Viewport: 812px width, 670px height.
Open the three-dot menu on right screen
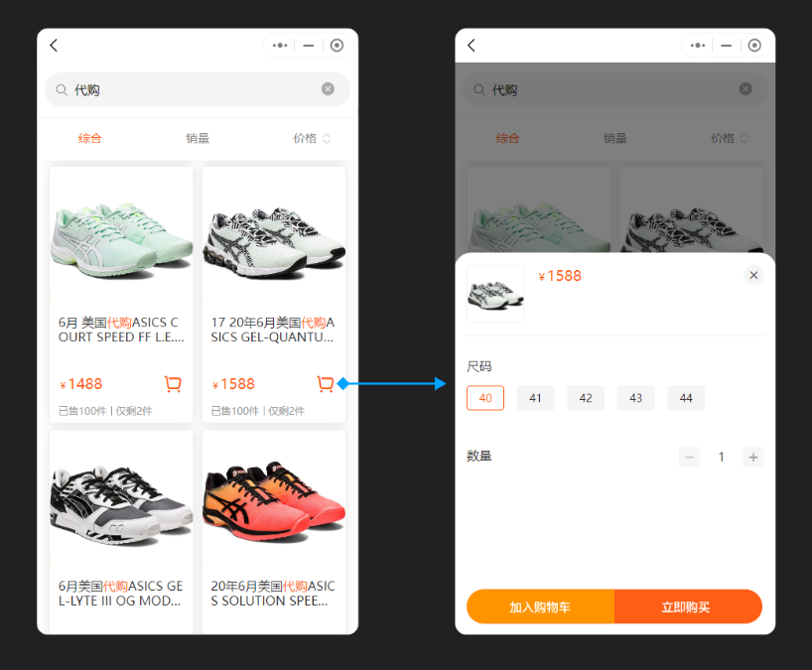click(698, 46)
